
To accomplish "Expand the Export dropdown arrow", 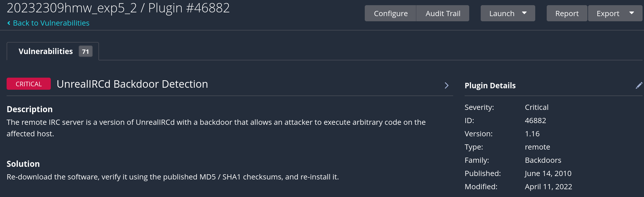I will [631, 13].
